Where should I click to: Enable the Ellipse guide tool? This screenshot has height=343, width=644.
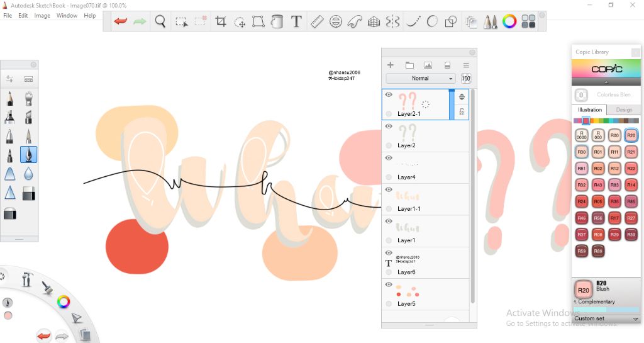336,21
